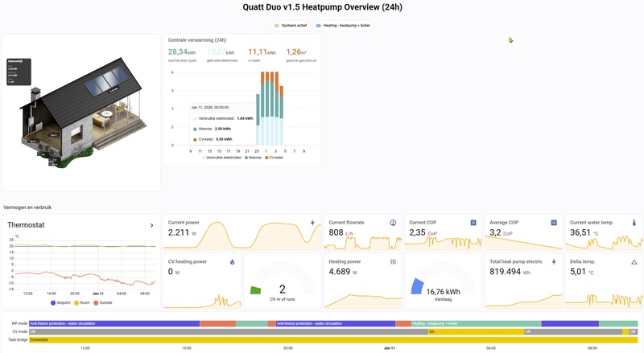Click the chart tooltip dated Jan 11, 2026
This screenshot has height=353, width=644.
coord(222,123)
